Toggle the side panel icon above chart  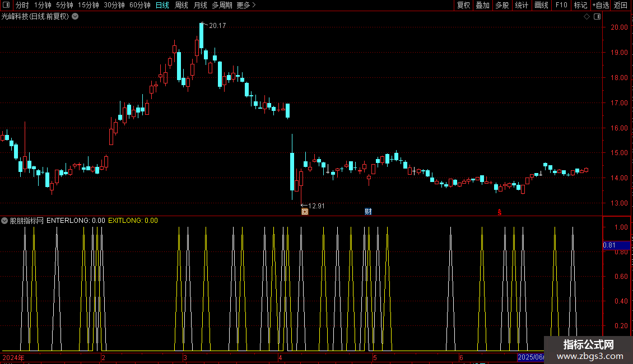point(597,17)
